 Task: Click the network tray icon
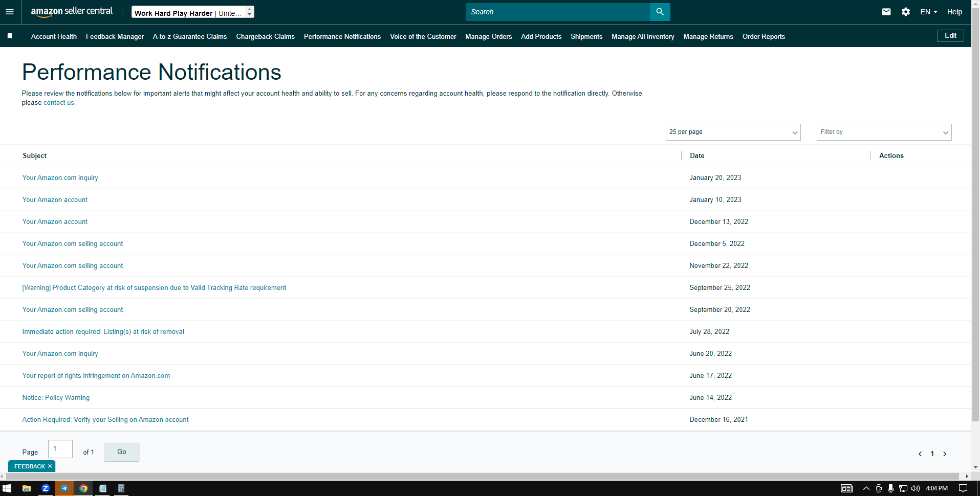[903, 488]
